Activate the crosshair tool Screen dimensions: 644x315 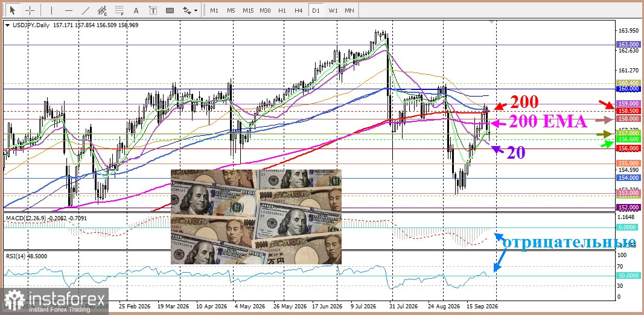[30, 10]
